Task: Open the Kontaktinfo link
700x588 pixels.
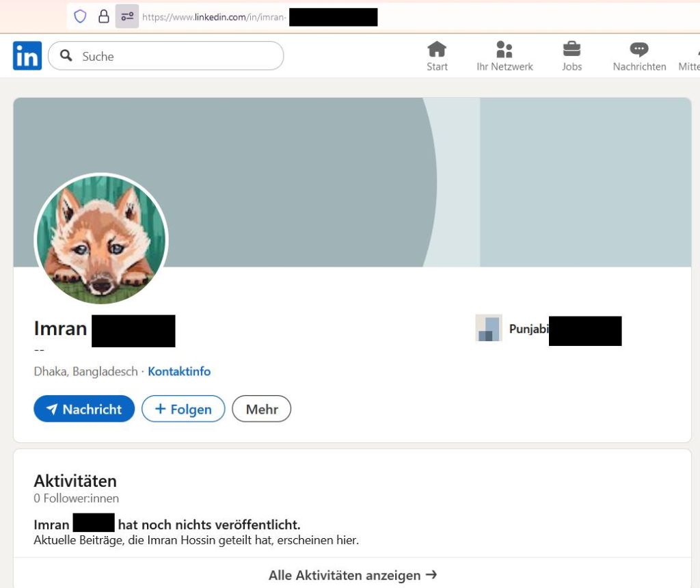Action: click(x=179, y=372)
